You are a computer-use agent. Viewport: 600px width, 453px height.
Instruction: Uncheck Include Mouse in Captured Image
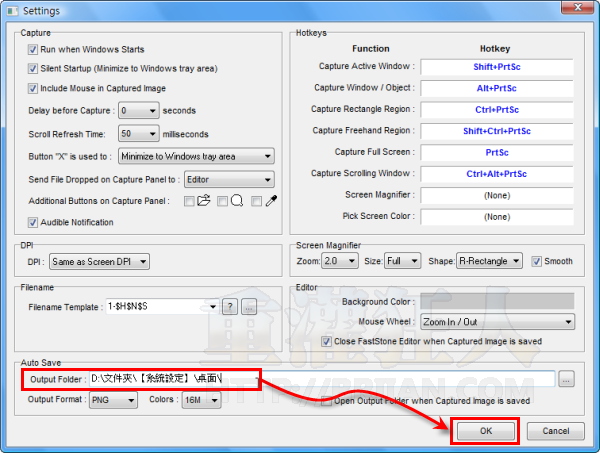click(x=34, y=88)
